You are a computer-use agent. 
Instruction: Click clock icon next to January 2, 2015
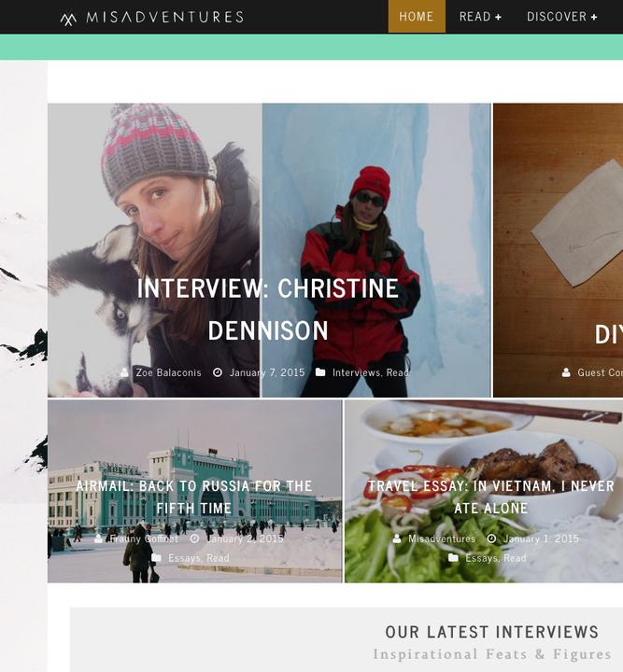[x=194, y=539]
